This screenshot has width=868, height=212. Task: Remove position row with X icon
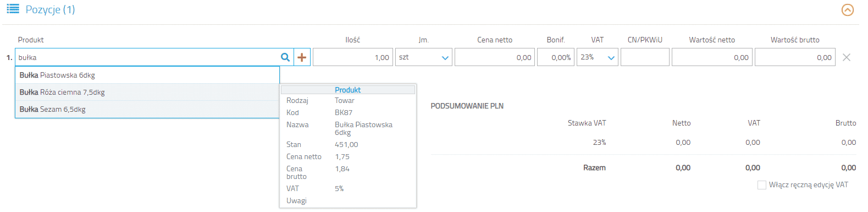[x=847, y=57]
